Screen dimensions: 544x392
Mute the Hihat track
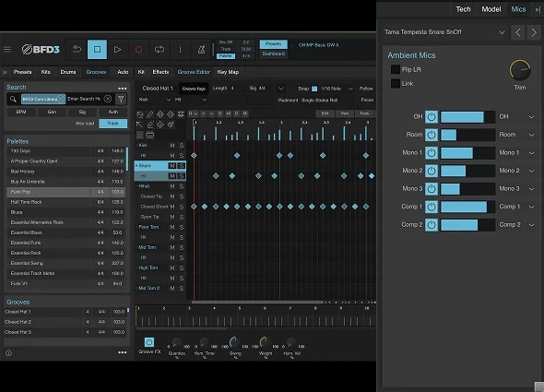[x=172, y=186]
